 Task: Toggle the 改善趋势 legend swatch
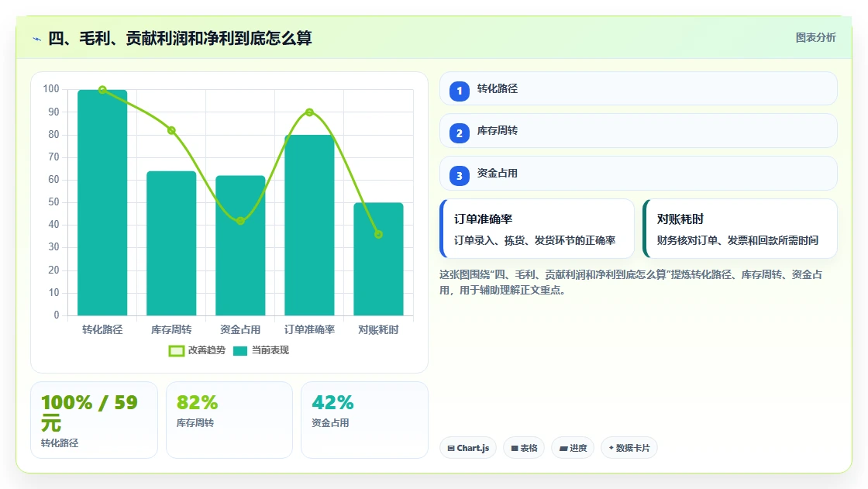coord(176,350)
